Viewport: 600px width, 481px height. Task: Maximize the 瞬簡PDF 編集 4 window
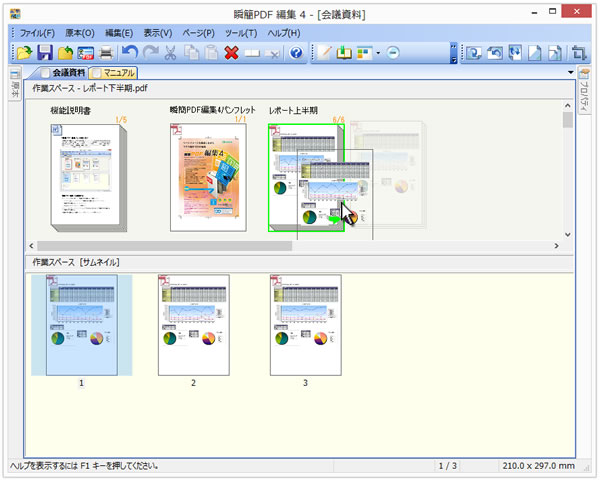pyautogui.click(x=552, y=12)
